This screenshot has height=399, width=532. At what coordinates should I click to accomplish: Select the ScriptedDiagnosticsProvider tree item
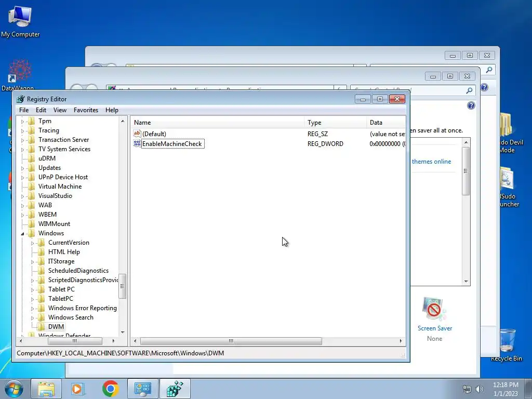click(x=83, y=280)
